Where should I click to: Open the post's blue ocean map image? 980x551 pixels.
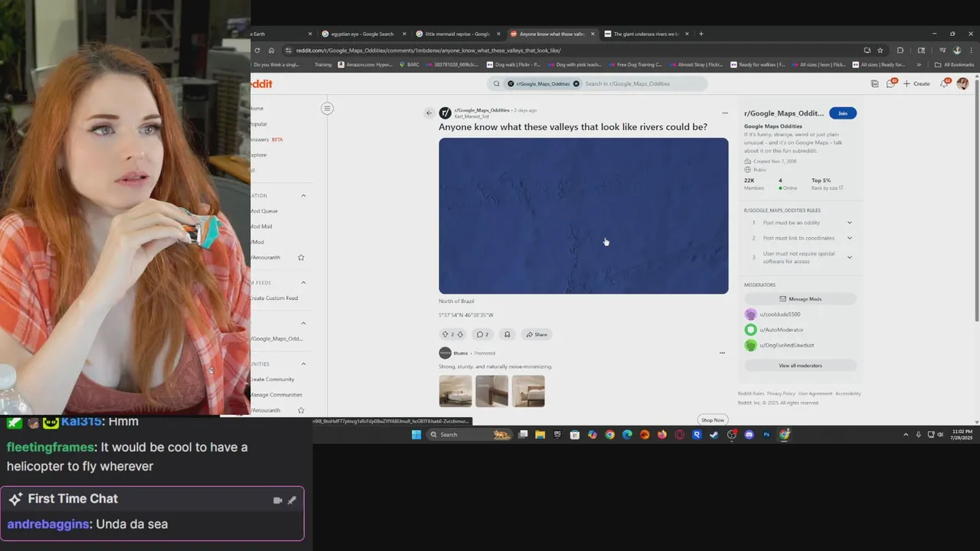click(583, 216)
